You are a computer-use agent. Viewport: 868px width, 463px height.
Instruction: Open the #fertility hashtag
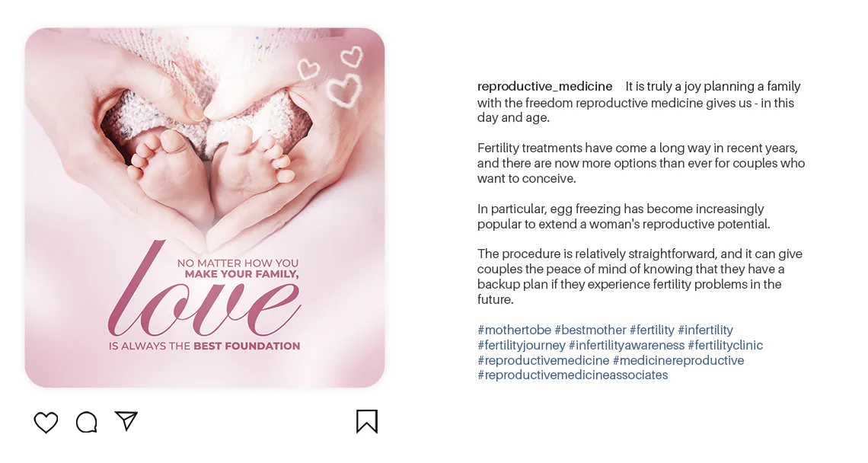tap(652, 330)
